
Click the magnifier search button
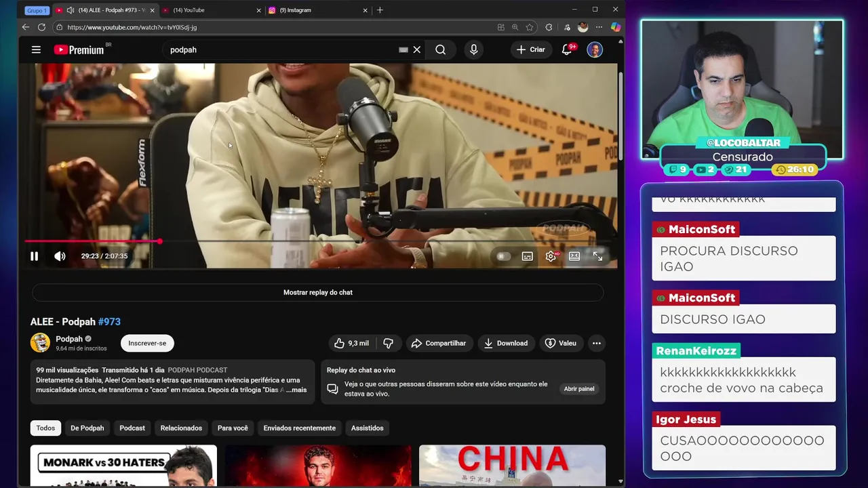click(440, 49)
